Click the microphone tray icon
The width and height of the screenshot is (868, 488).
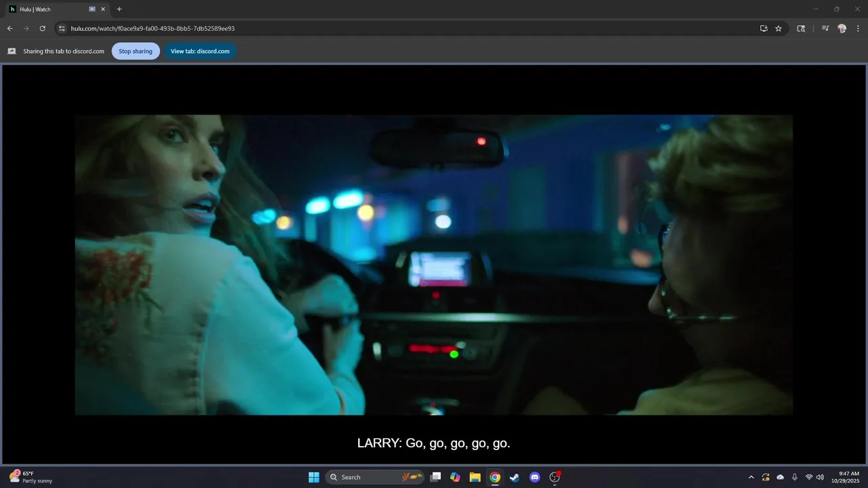tap(795, 477)
